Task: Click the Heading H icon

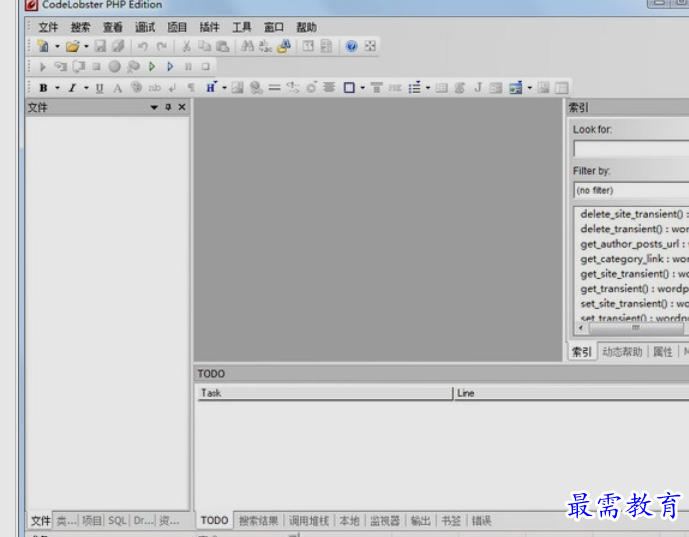Action: click(x=211, y=87)
